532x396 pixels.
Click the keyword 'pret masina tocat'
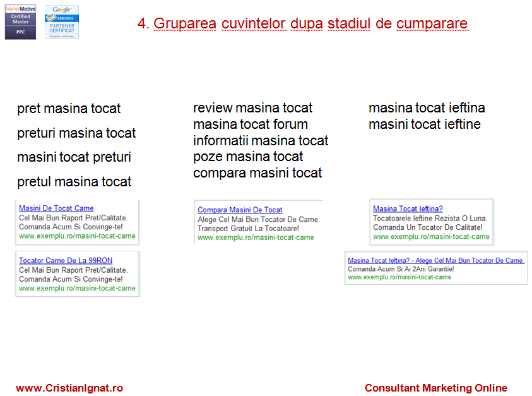pyautogui.click(x=69, y=109)
